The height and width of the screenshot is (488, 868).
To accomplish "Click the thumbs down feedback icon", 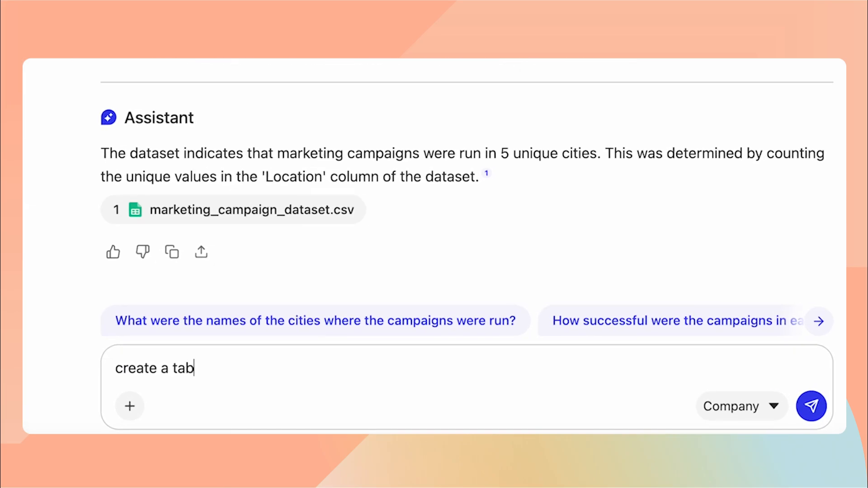I will [142, 252].
